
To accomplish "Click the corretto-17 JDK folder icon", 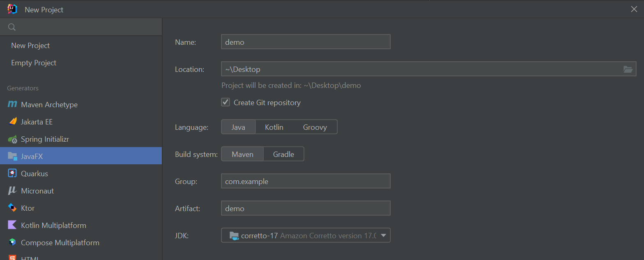I will tap(234, 235).
